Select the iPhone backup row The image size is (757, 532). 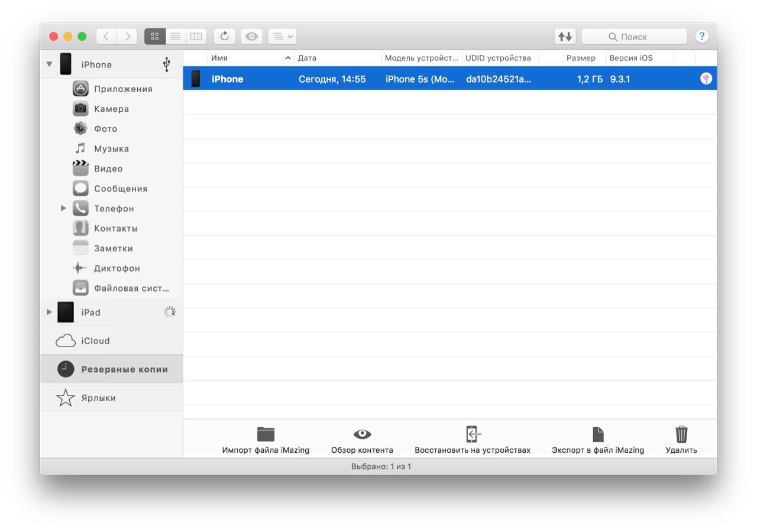pos(449,79)
